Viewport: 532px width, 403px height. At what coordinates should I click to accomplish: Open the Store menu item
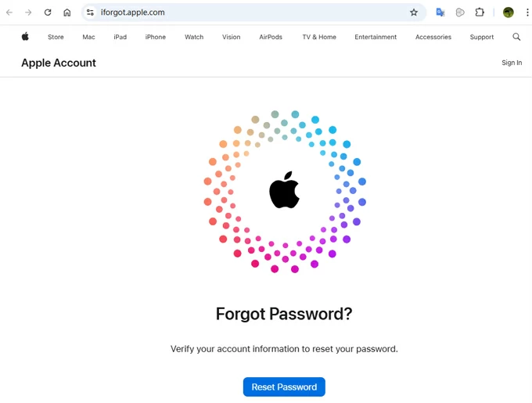(x=56, y=37)
